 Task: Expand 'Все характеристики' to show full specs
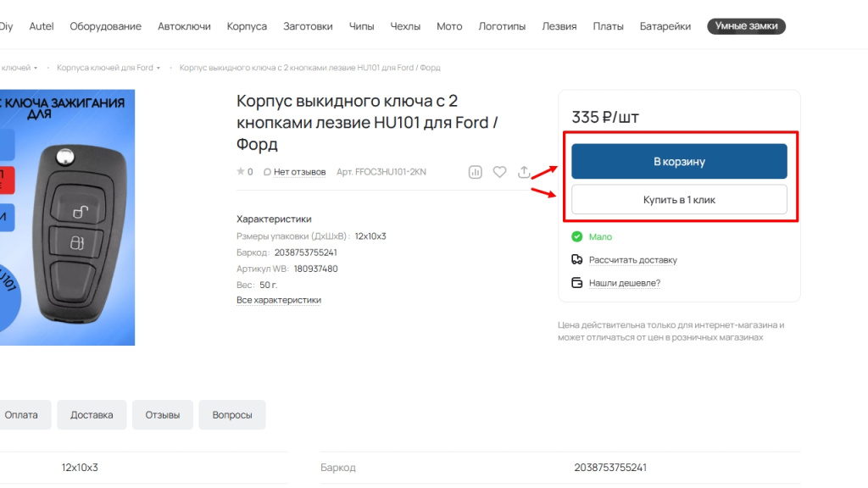pos(280,300)
